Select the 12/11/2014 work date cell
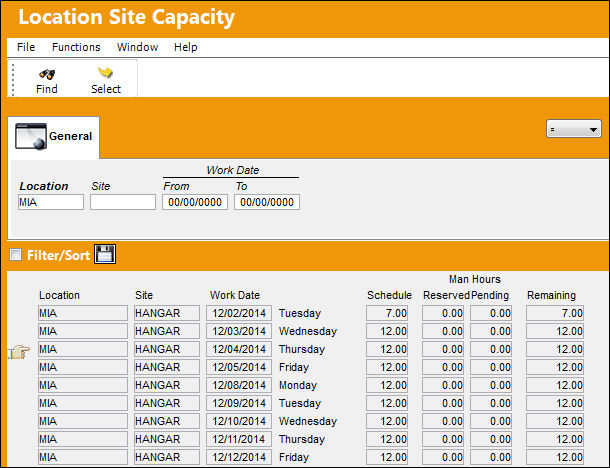Viewport: 610px width, 468px height. pyautogui.click(x=239, y=439)
